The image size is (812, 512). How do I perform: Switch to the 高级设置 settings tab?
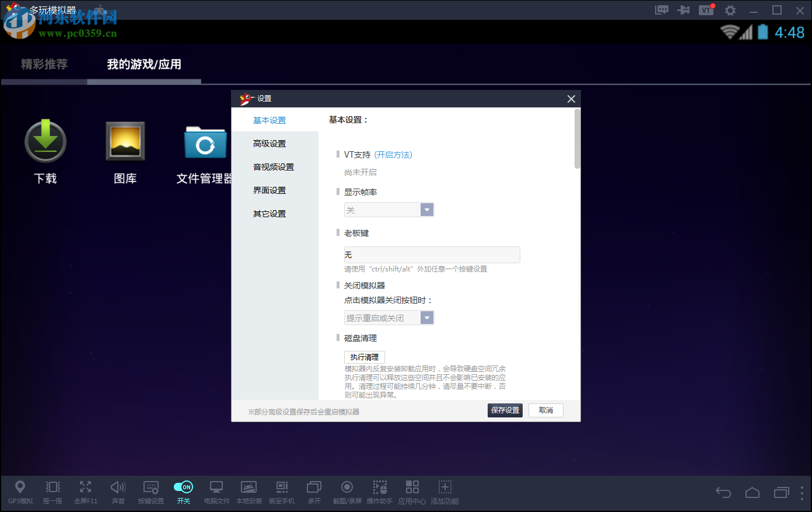point(269,143)
